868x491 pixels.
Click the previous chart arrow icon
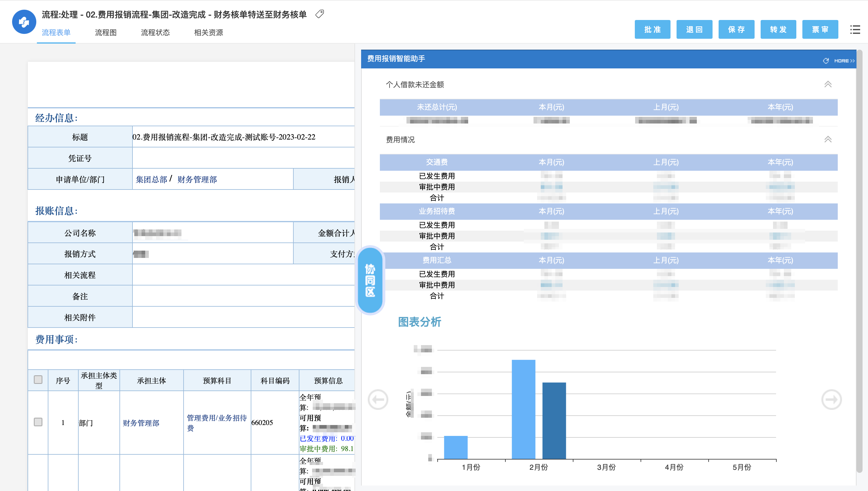pos(378,400)
